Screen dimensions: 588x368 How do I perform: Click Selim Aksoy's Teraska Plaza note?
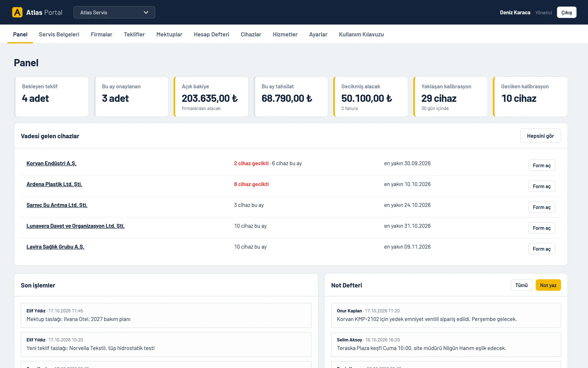[446, 344]
